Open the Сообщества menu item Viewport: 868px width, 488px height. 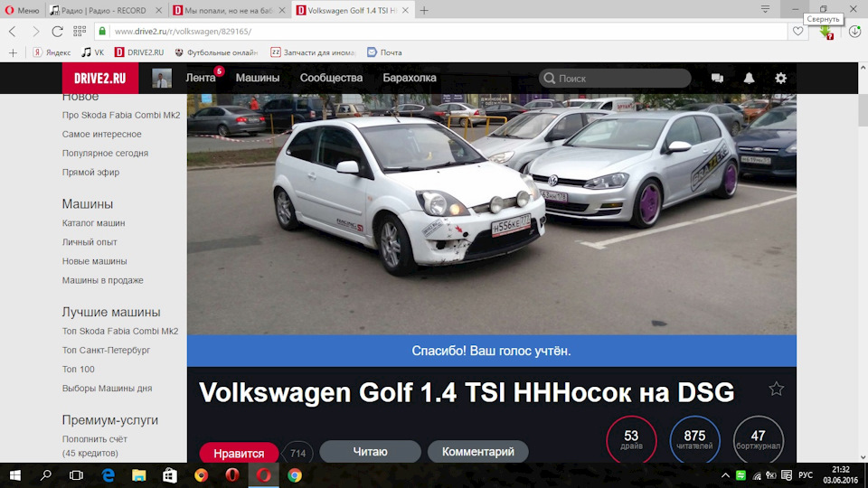(x=331, y=78)
